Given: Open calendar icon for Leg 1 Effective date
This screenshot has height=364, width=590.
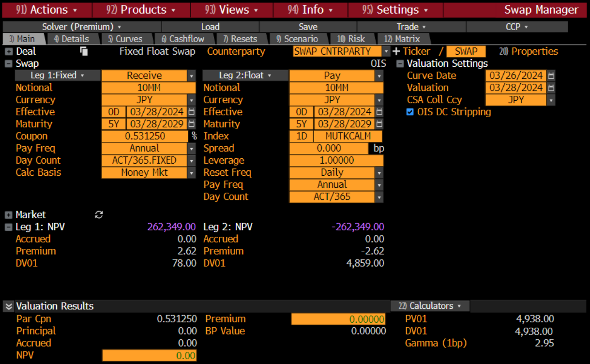Looking at the screenshot, I should [191, 112].
